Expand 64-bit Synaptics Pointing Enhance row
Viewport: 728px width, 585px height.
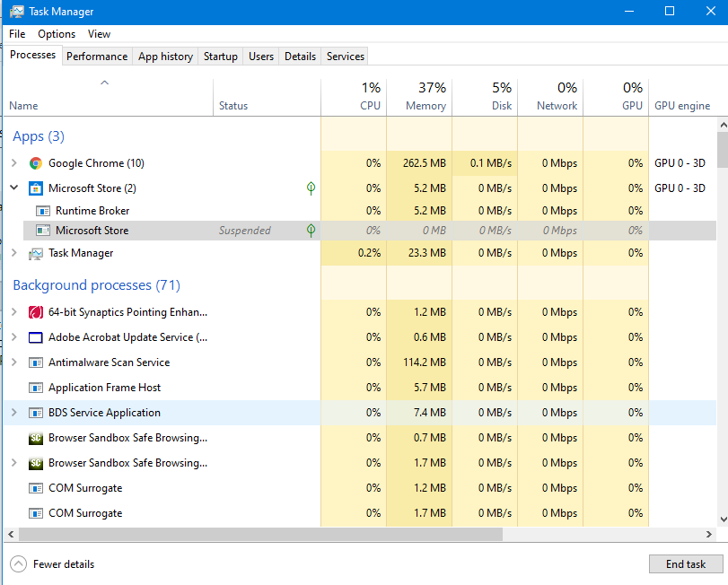pos(14,311)
